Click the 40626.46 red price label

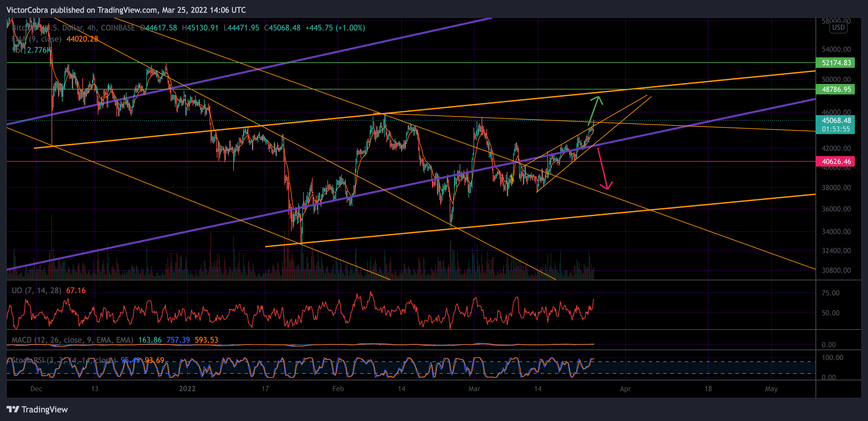835,161
